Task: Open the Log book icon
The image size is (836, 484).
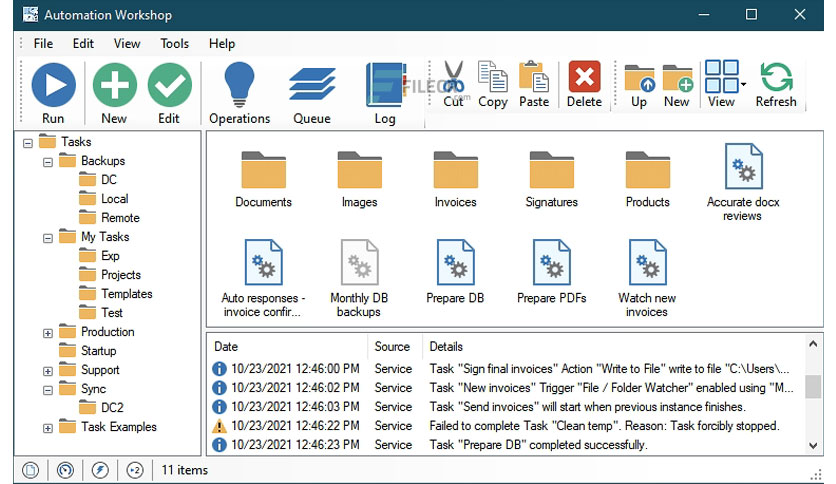Action: point(385,85)
